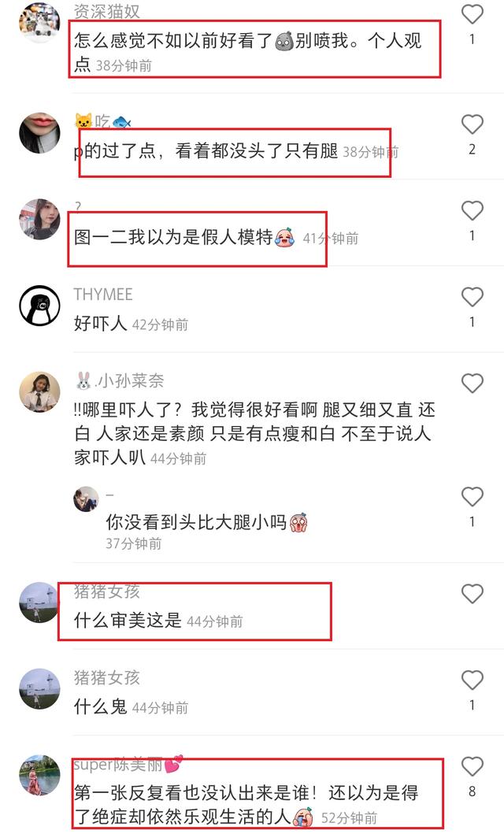
Task: View 小孙菜奈's profile picture
Action: pos(40,392)
